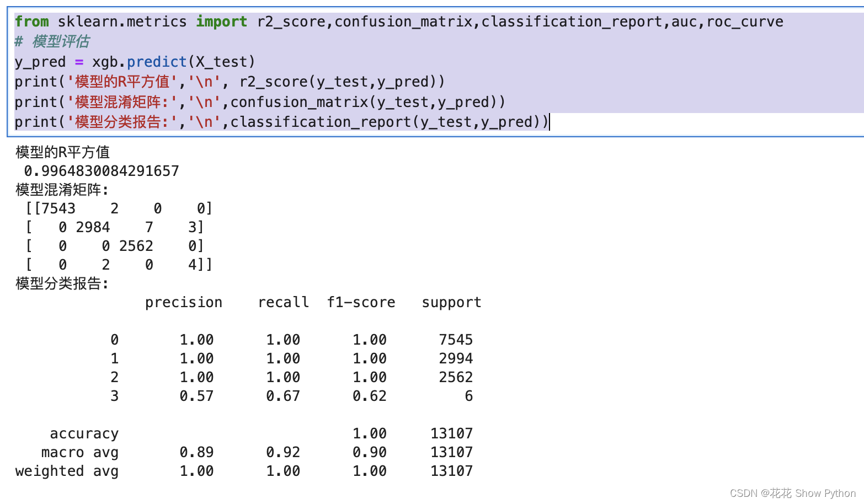Click the '模型分类报告:' output label
The height and width of the screenshot is (504, 864).
click(x=62, y=283)
